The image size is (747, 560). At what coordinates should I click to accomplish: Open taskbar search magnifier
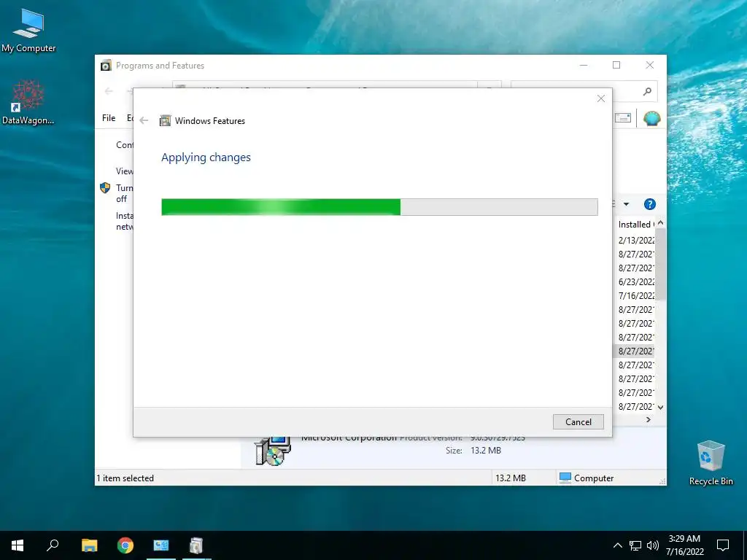pos(53,545)
